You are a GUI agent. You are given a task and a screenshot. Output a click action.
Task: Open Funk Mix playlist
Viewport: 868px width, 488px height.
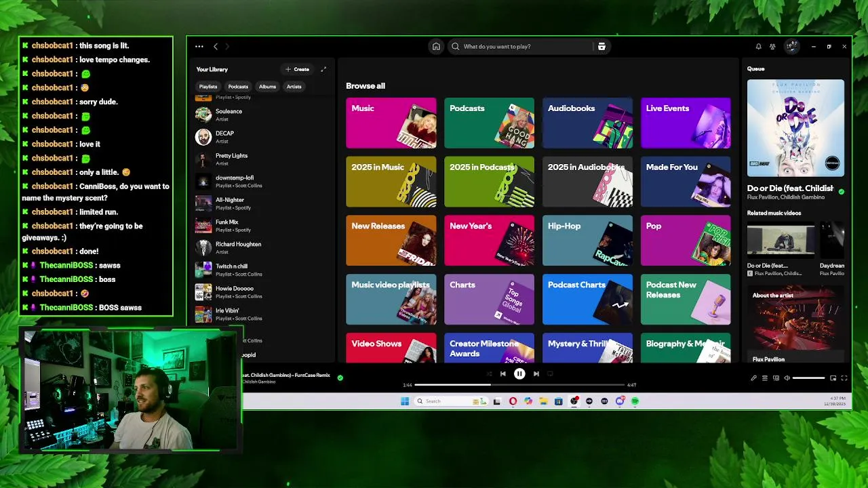tap(261, 226)
